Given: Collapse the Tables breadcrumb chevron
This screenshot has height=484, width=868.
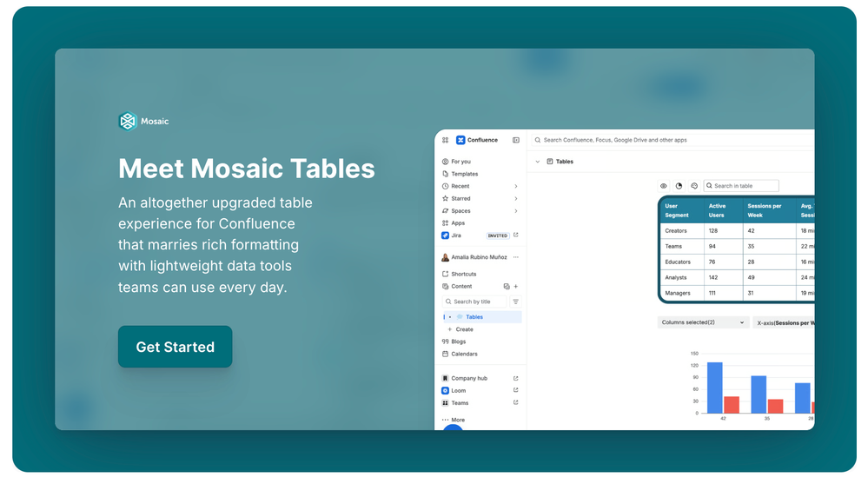Looking at the screenshot, I should pos(538,162).
